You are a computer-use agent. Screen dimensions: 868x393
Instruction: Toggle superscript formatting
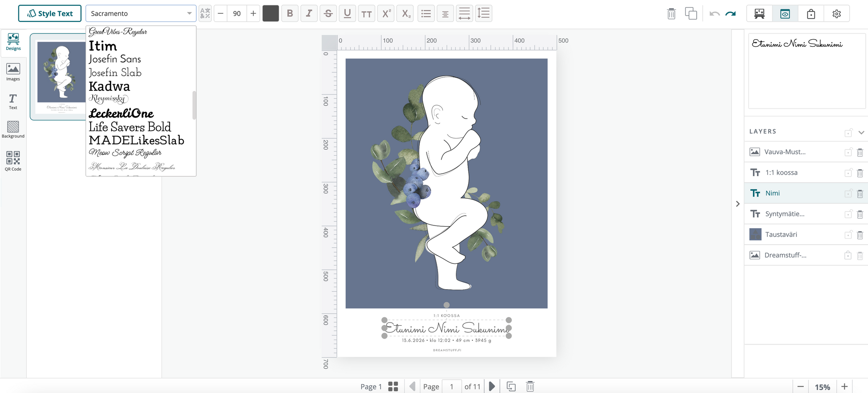[x=386, y=13]
